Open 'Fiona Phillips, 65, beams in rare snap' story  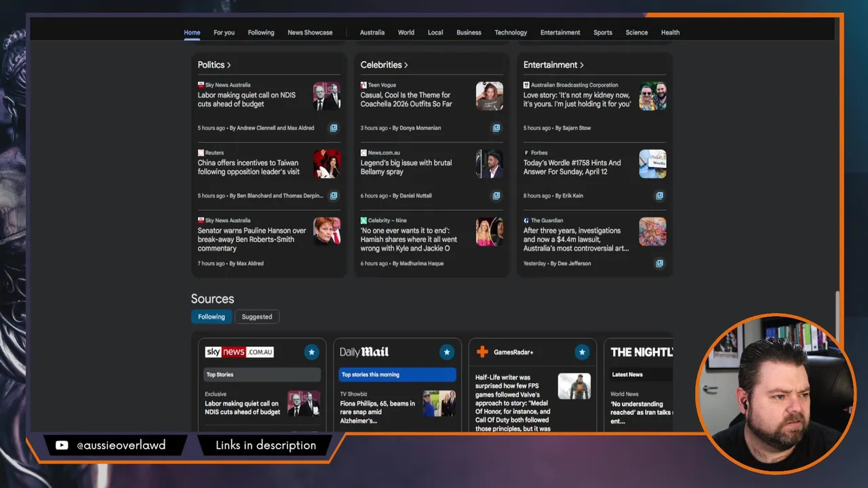click(x=378, y=412)
